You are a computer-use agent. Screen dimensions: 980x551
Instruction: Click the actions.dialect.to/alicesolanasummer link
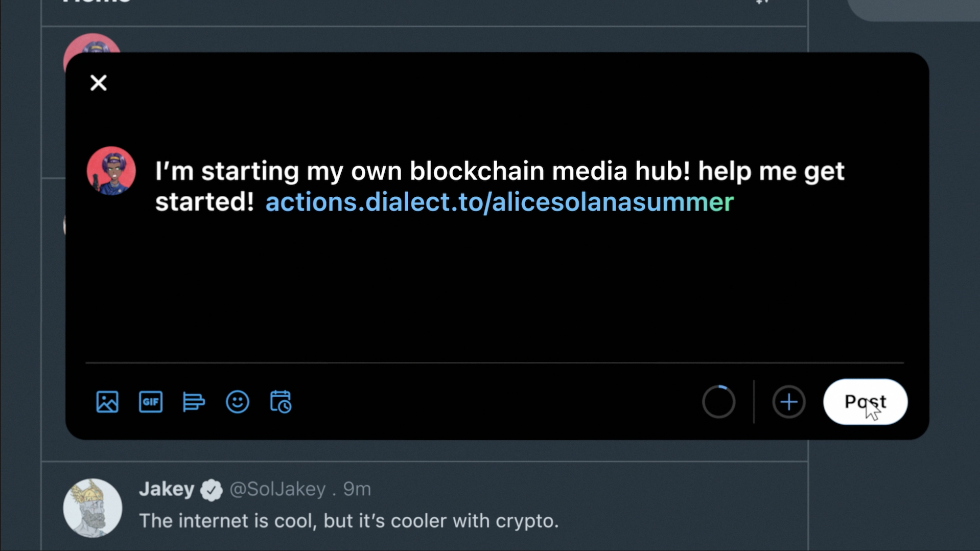pyautogui.click(x=499, y=202)
